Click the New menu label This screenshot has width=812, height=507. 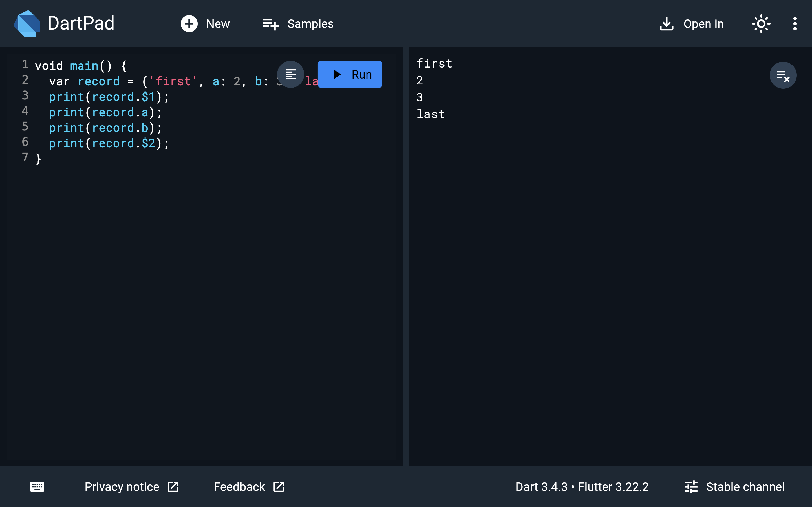pos(218,24)
